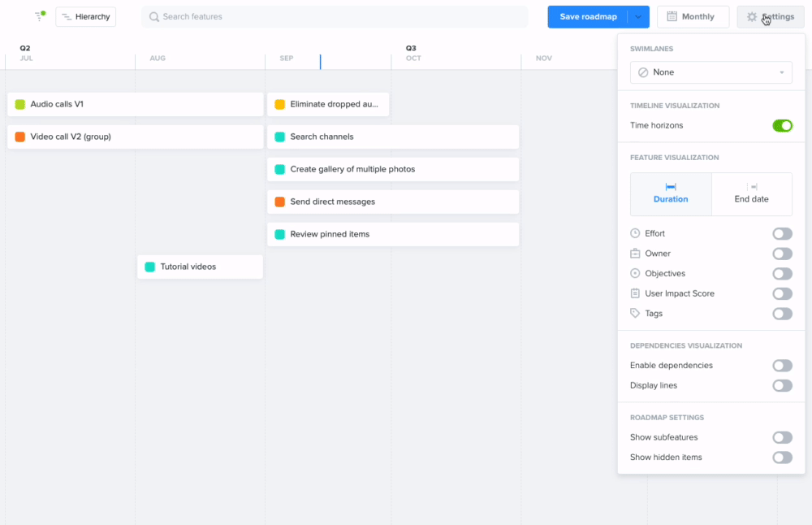Open Send direct messages feature card
The width and height of the screenshot is (812, 525).
coord(393,202)
